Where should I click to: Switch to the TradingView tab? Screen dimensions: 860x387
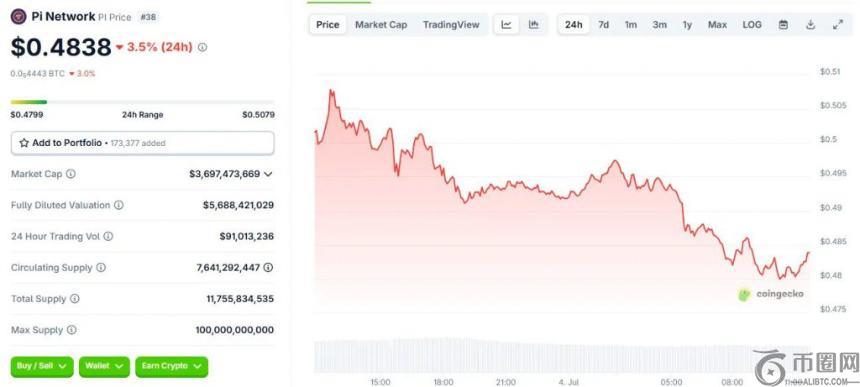451,25
